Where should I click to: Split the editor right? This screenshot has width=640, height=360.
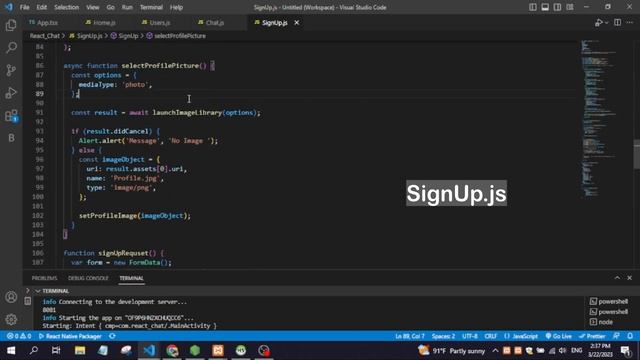tap(618, 23)
